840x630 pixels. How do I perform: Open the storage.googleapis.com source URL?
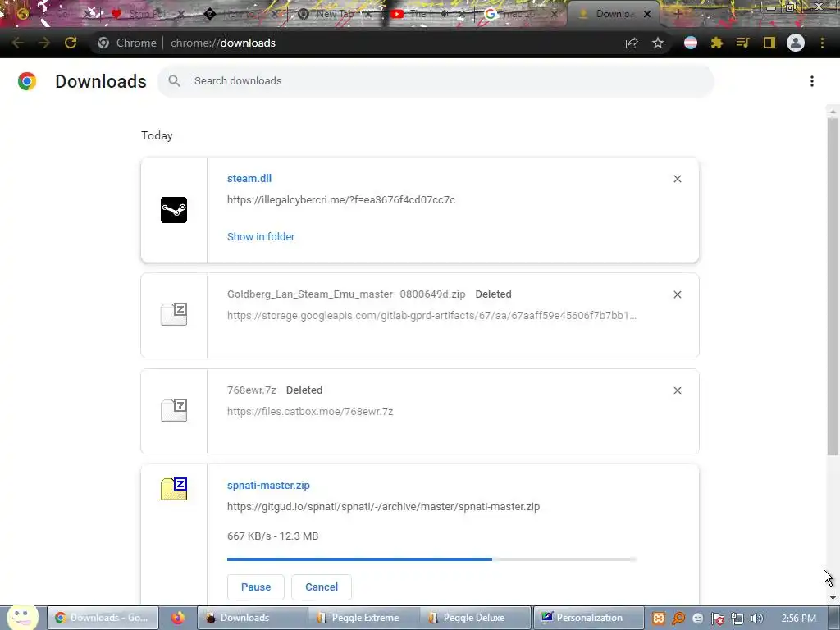click(x=431, y=316)
